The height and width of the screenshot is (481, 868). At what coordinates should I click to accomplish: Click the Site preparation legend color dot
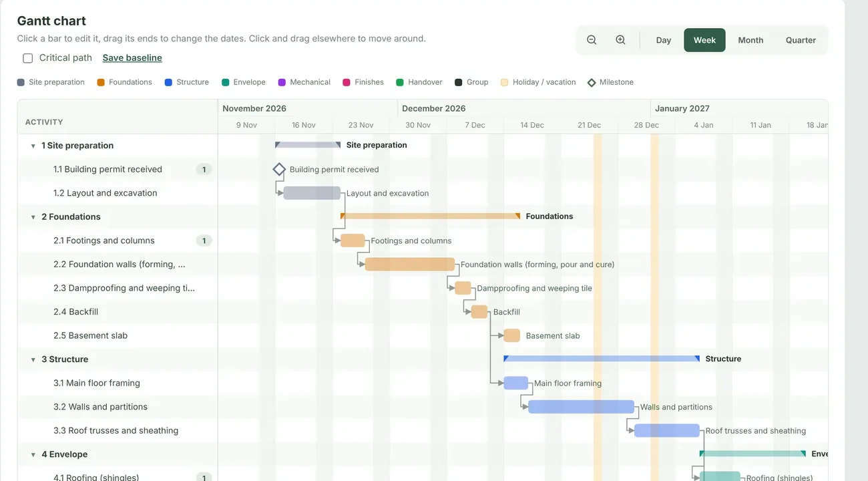[21, 82]
